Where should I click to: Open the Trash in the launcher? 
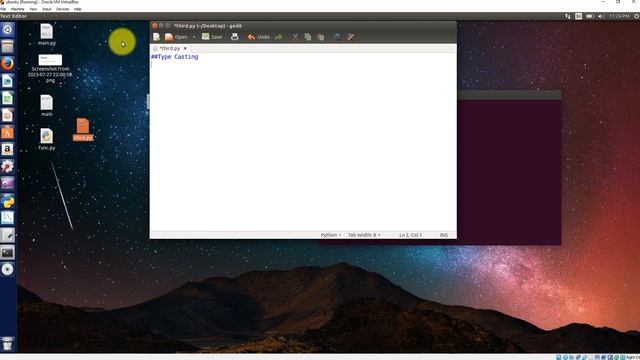click(7, 344)
